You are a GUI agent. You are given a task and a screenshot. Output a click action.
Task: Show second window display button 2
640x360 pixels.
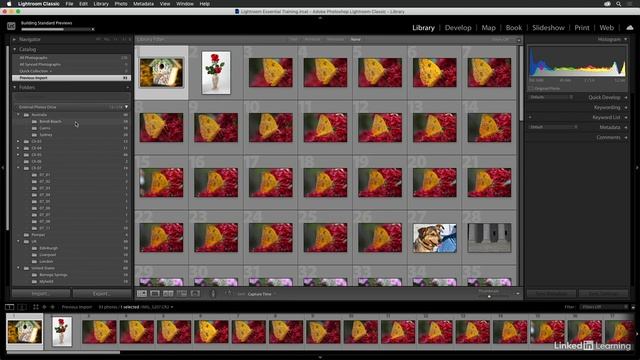(x=22, y=307)
